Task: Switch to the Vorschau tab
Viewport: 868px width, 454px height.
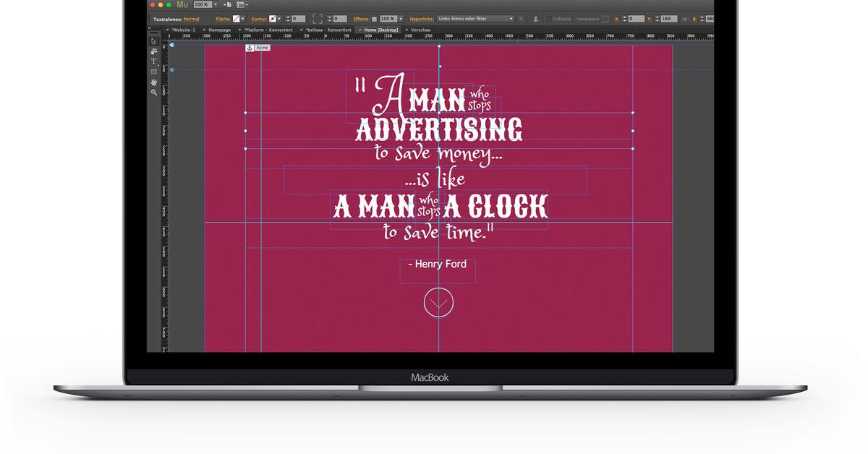Action: pos(421,30)
